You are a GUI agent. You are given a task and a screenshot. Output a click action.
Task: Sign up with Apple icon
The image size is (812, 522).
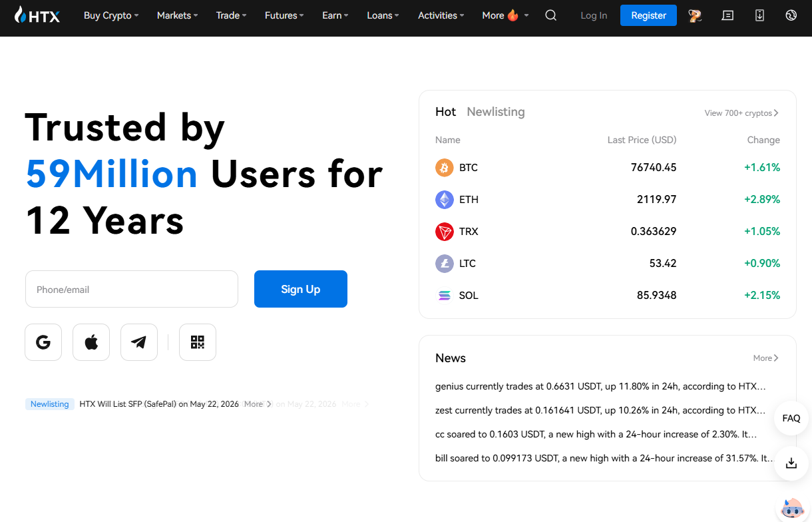(x=91, y=342)
